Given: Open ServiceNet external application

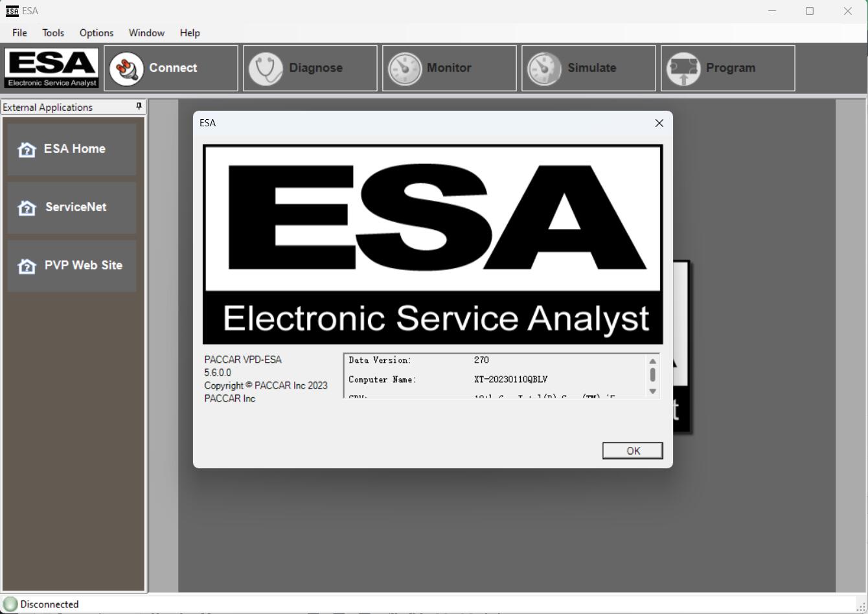Looking at the screenshot, I should pyautogui.click(x=72, y=207).
